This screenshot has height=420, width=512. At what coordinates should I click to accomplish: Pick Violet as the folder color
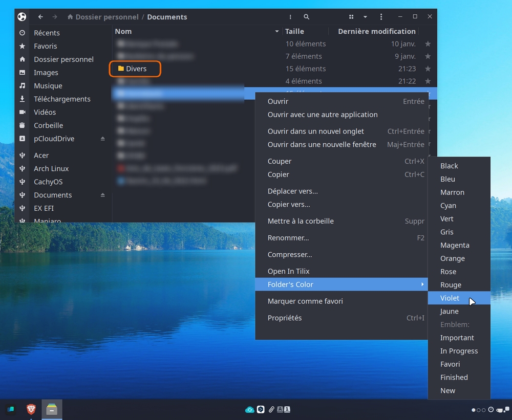click(450, 298)
